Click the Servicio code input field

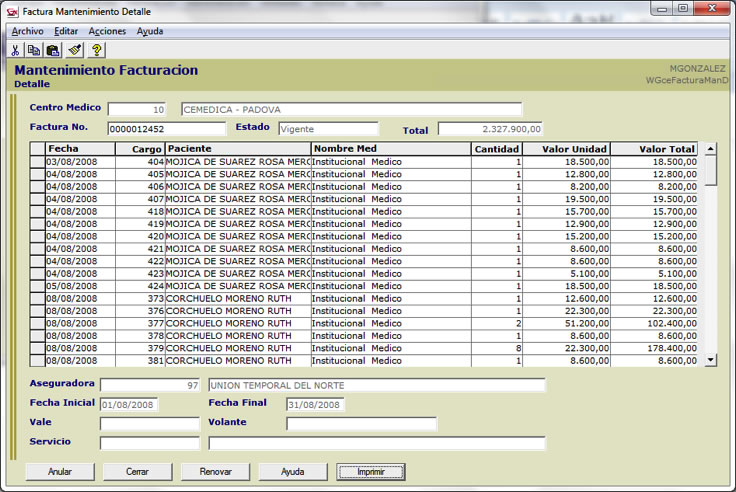click(150, 443)
